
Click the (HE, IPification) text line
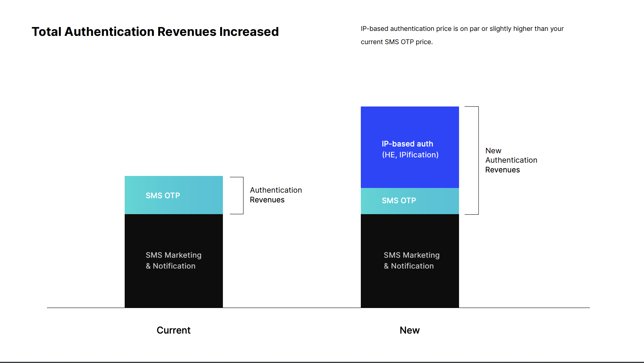click(x=410, y=155)
